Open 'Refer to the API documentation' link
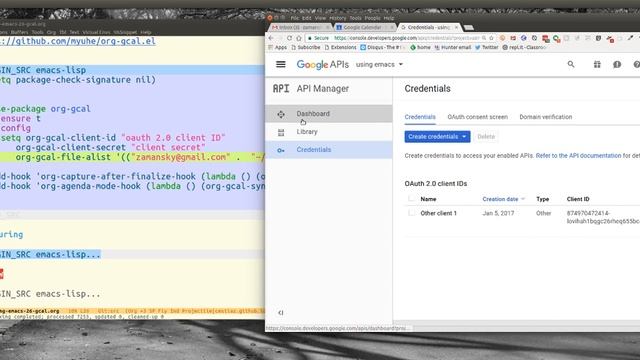This screenshot has height=360, width=640. point(578,156)
